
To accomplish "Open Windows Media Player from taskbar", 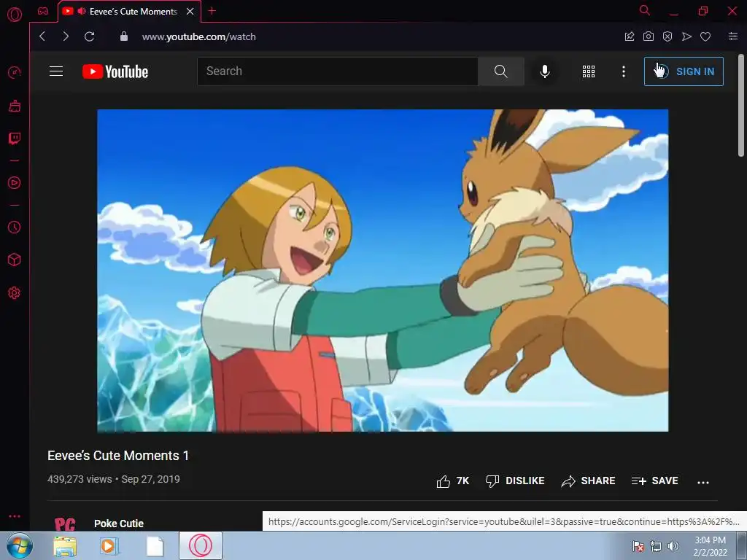I will click(x=109, y=546).
